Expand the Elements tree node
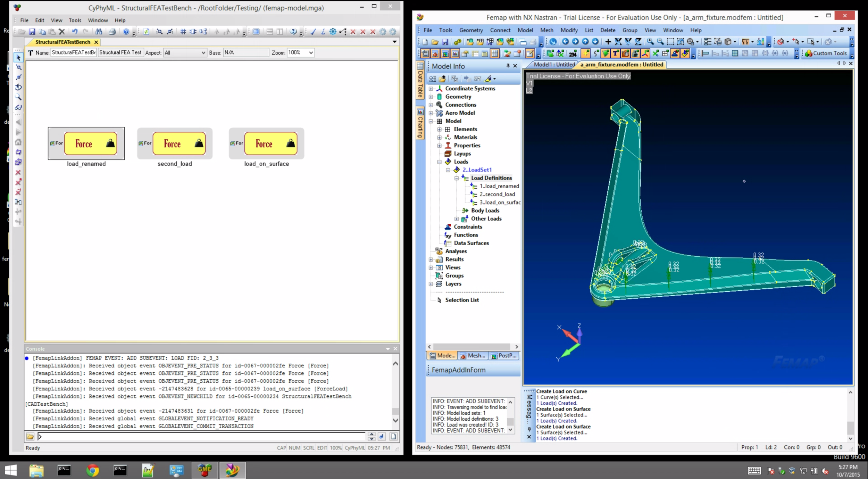This screenshot has width=868, height=479. [439, 129]
